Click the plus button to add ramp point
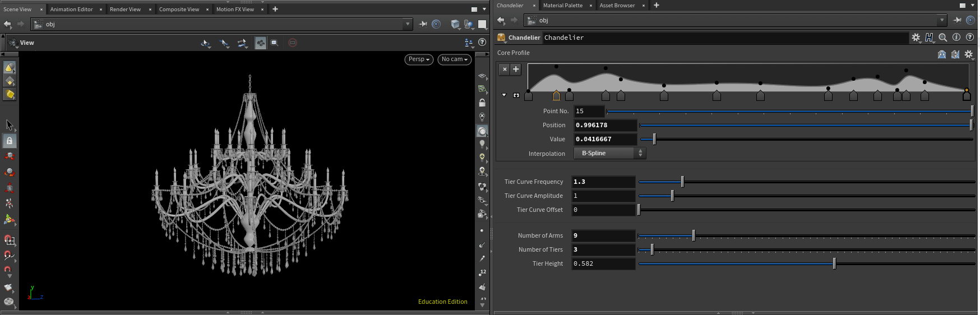The height and width of the screenshot is (315, 980). coord(516,69)
